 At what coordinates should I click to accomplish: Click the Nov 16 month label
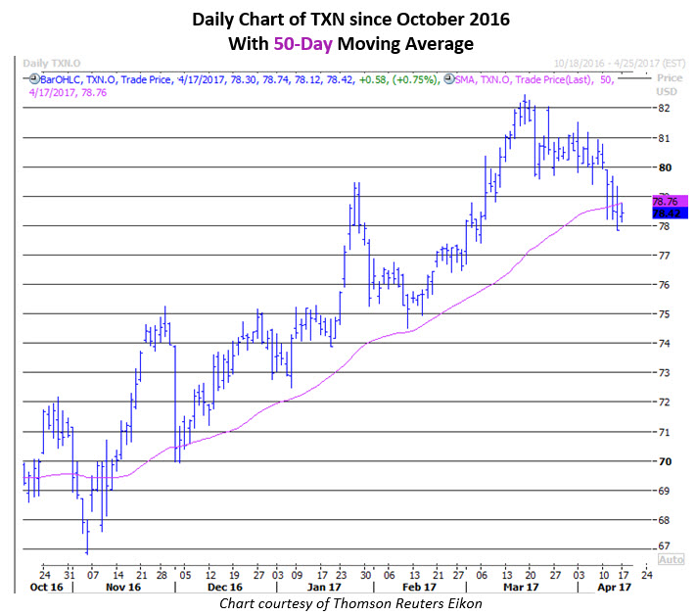[x=123, y=588]
